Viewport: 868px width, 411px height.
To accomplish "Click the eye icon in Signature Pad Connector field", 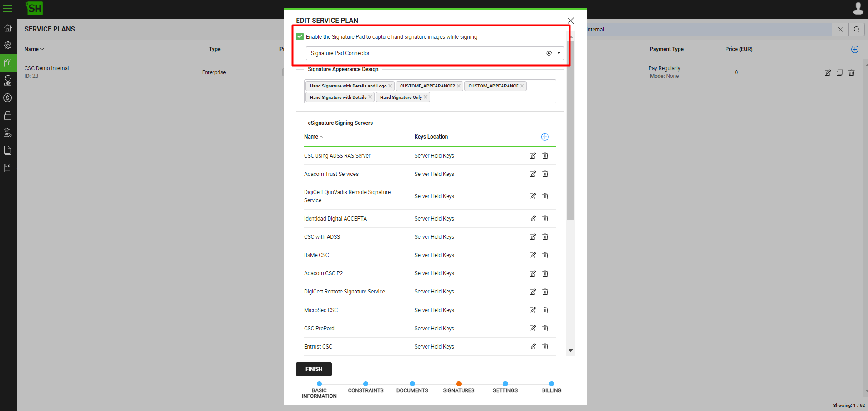I will [549, 53].
